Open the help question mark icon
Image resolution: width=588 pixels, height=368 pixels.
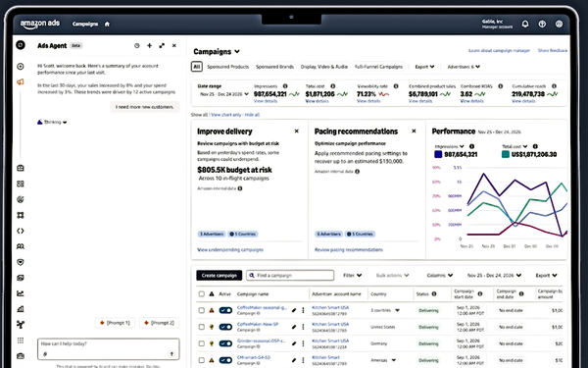pos(542,24)
